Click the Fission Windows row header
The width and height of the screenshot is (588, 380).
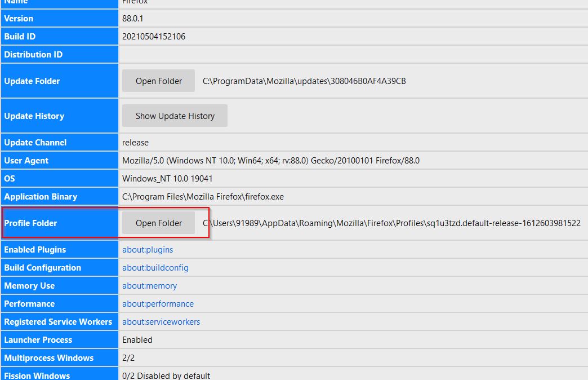60,374
